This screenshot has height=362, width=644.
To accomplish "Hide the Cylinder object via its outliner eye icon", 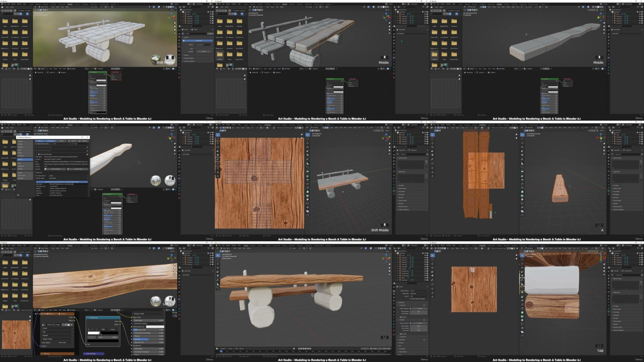I will 425,269.
